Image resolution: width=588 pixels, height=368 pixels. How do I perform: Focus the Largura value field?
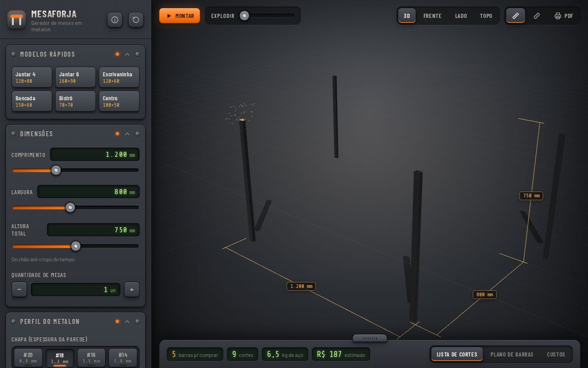(88, 192)
